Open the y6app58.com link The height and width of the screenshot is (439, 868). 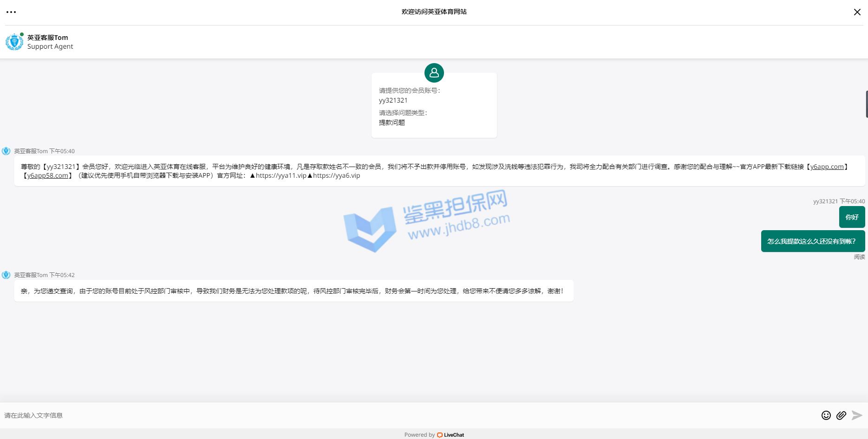(47, 175)
